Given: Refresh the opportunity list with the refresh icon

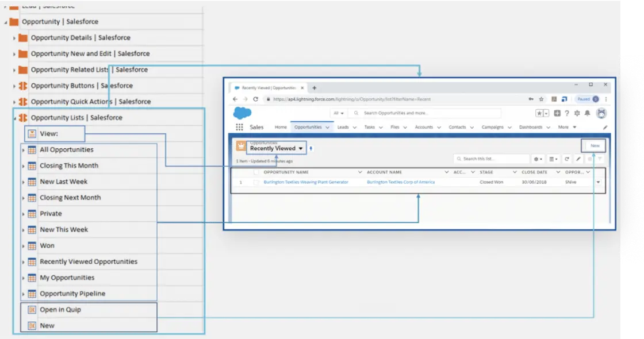Looking at the screenshot, I should point(567,158).
